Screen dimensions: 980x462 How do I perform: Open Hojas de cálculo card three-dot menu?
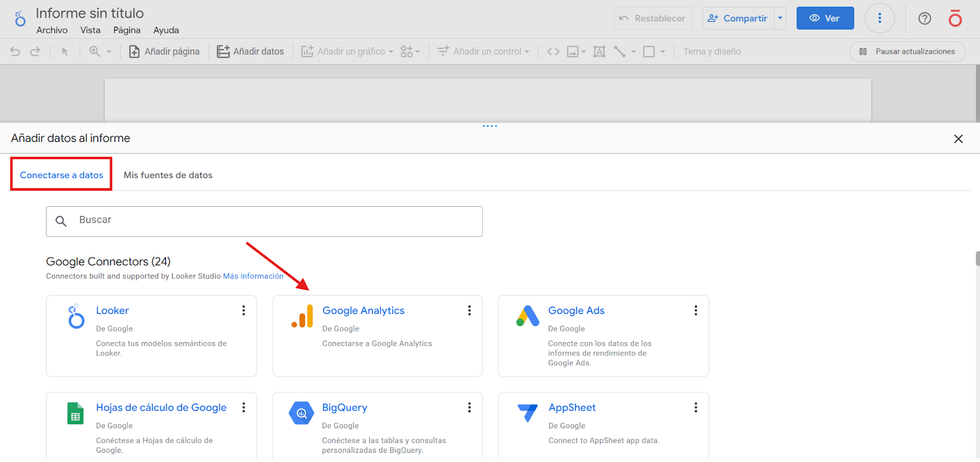click(244, 408)
